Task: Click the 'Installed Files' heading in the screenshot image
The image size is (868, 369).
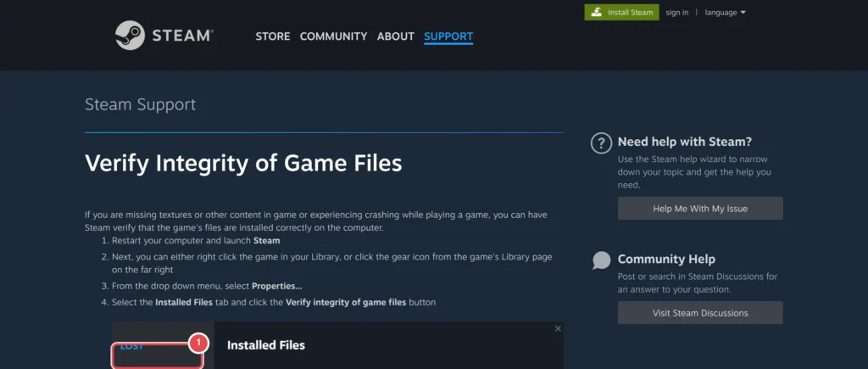Action: point(265,345)
